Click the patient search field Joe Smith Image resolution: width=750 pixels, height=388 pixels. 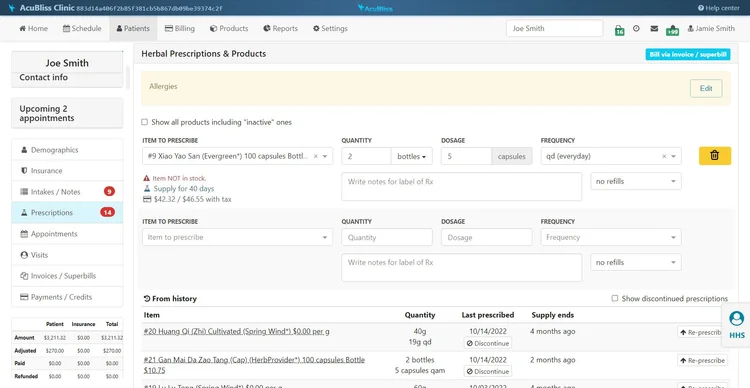(x=554, y=28)
